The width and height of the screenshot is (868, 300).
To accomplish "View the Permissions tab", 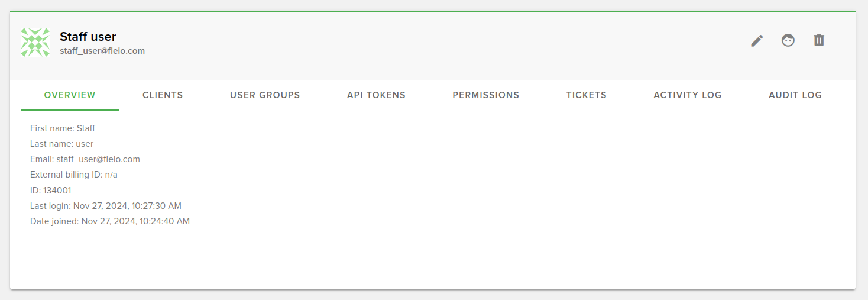I will coord(485,95).
